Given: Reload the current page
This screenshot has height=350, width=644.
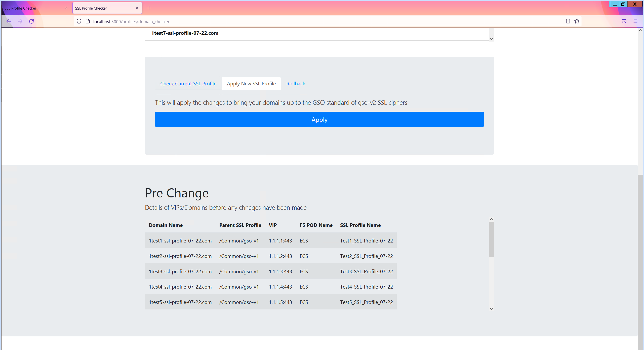Looking at the screenshot, I should coord(31,21).
